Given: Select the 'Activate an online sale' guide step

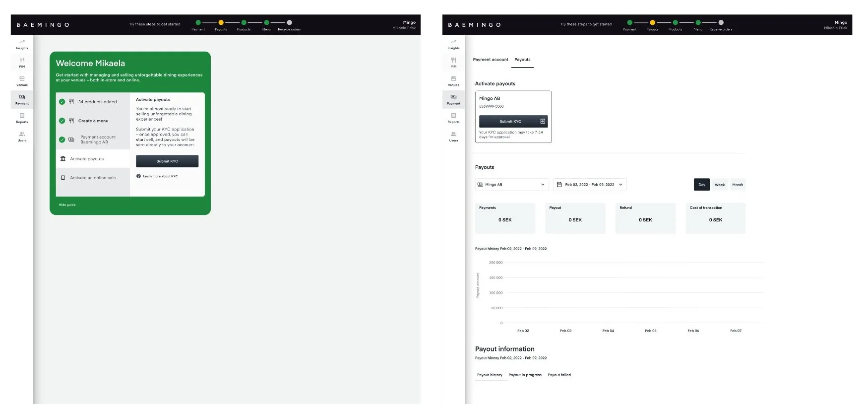Looking at the screenshot, I should click(93, 178).
